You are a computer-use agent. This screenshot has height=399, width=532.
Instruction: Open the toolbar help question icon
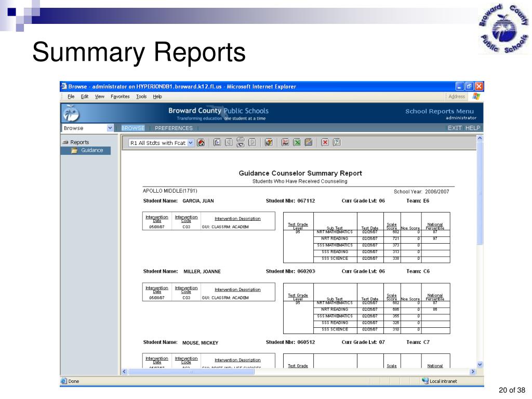[x=337, y=142]
